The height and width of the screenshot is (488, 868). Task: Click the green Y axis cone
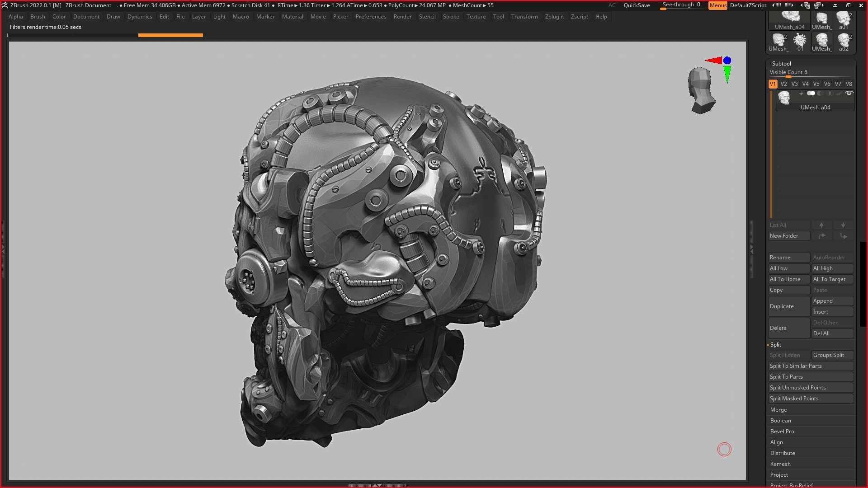[x=727, y=75]
